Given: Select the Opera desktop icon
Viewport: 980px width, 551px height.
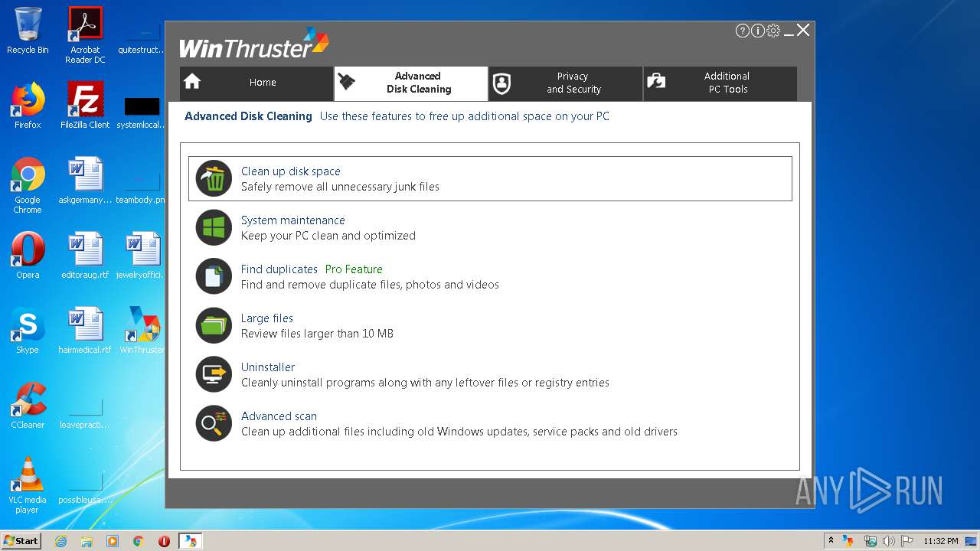Looking at the screenshot, I should (28, 256).
